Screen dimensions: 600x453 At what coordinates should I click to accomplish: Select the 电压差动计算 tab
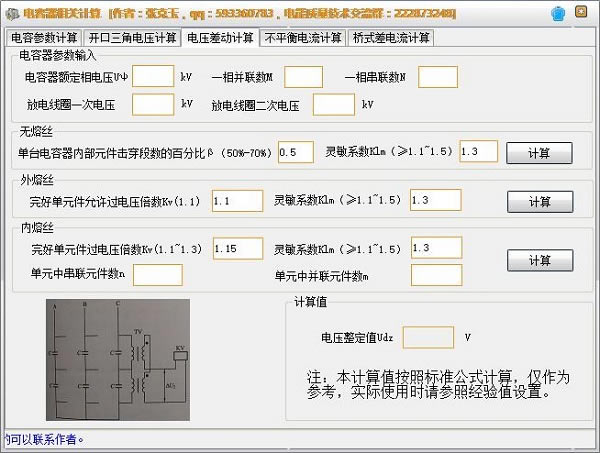point(220,38)
